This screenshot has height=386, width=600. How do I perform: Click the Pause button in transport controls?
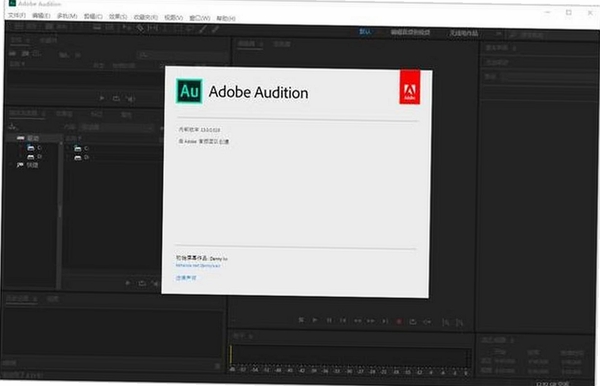(329, 320)
